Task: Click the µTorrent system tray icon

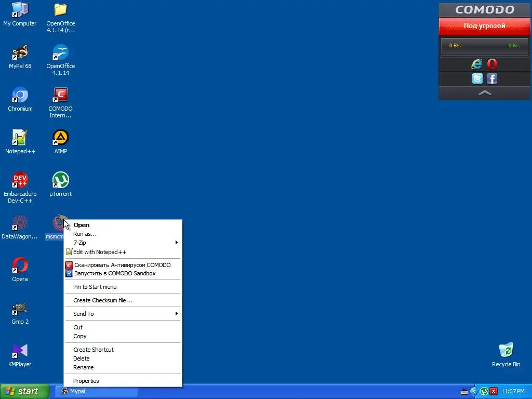Action: pyautogui.click(x=484, y=392)
